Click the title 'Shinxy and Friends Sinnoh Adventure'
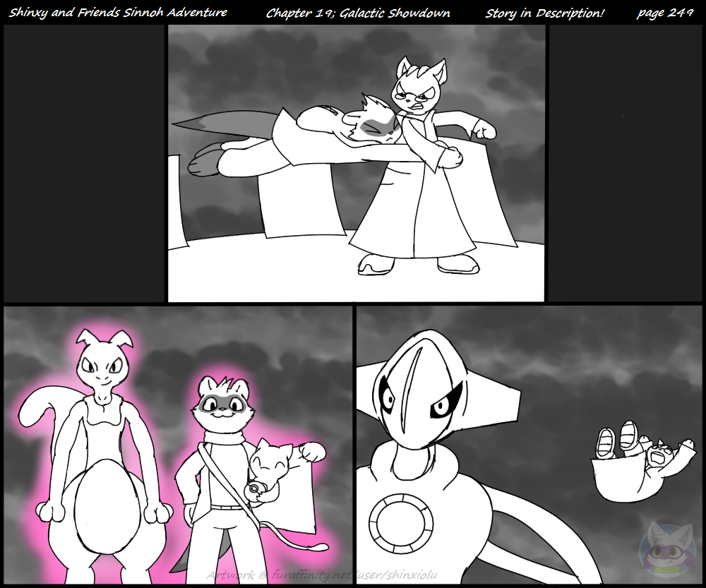This screenshot has width=706, height=588. [x=118, y=12]
